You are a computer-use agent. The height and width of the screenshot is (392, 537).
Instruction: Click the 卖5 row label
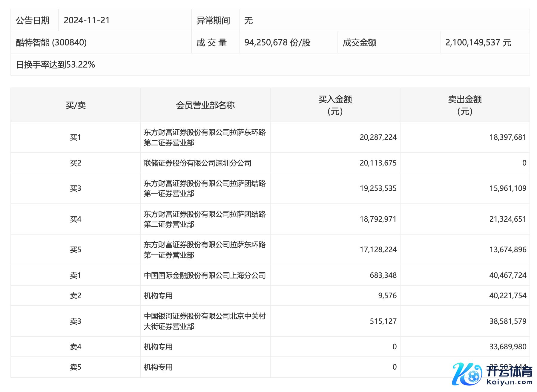[x=76, y=367]
